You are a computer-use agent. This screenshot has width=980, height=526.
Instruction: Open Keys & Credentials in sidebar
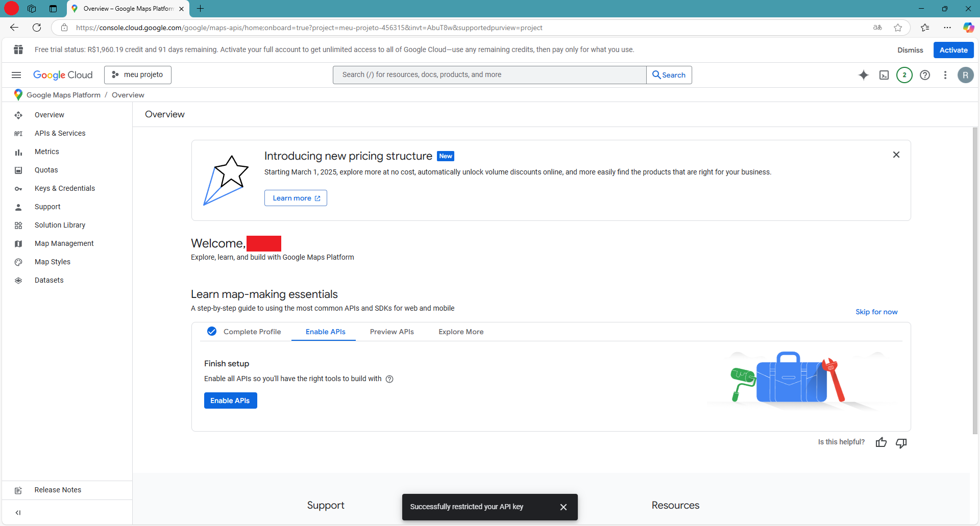[x=65, y=188]
